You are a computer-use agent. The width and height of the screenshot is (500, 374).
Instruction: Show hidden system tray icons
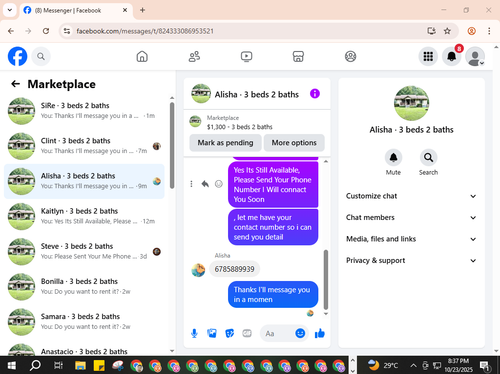coord(413,366)
